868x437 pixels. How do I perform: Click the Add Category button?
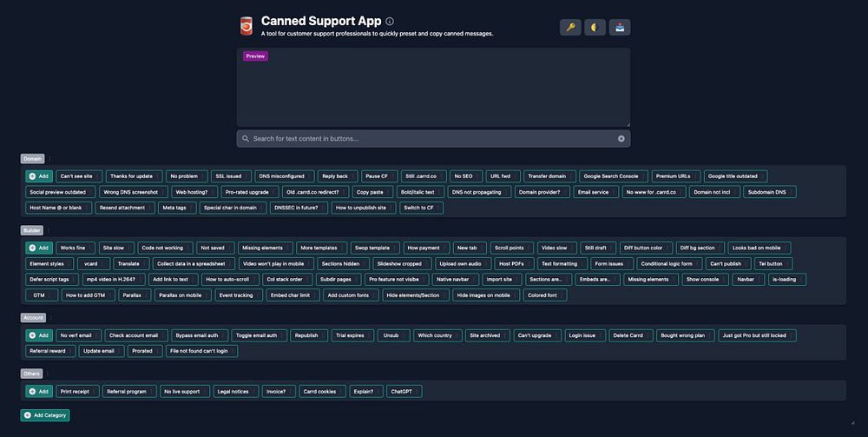tap(45, 414)
